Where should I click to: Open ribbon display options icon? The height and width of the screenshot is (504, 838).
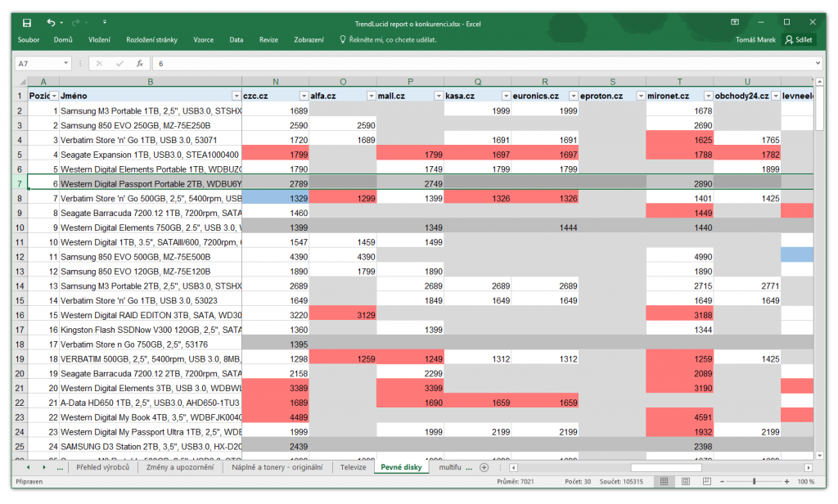[x=735, y=22]
